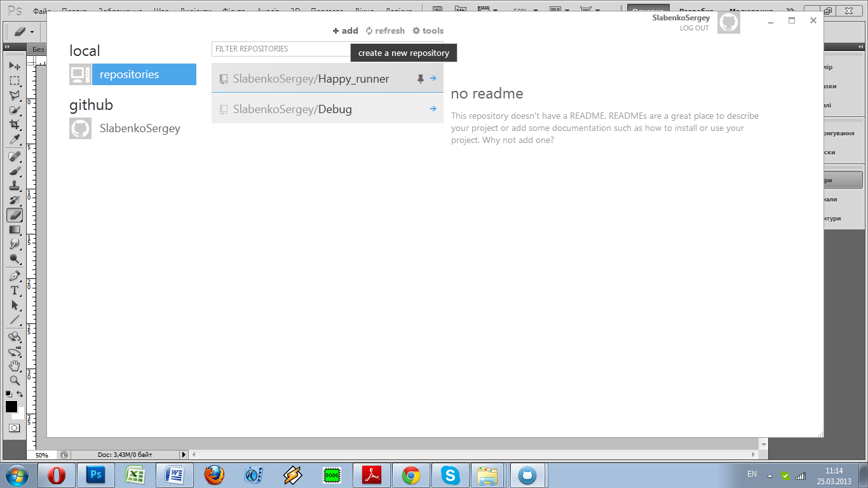Show hidden system tray icons
868x488 pixels.
(x=770, y=475)
